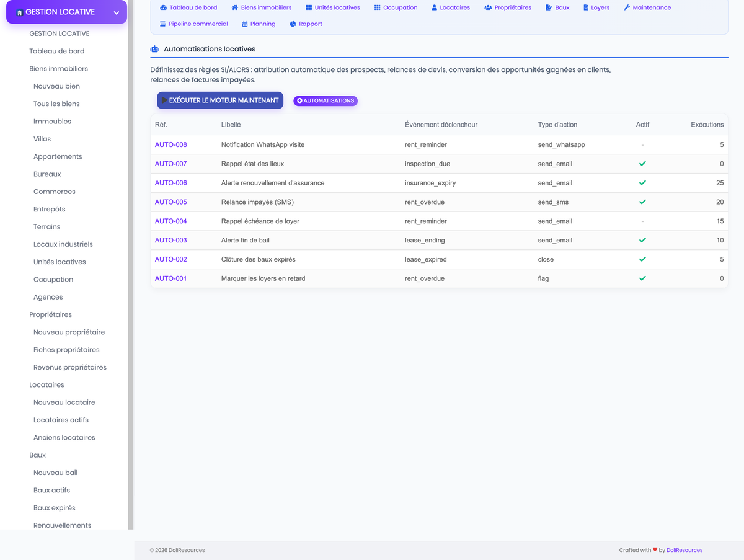This screenshot has height=560, width=744.
Task: Click the speedometer icon next to Tableau de bord
Action: (163, 7)
